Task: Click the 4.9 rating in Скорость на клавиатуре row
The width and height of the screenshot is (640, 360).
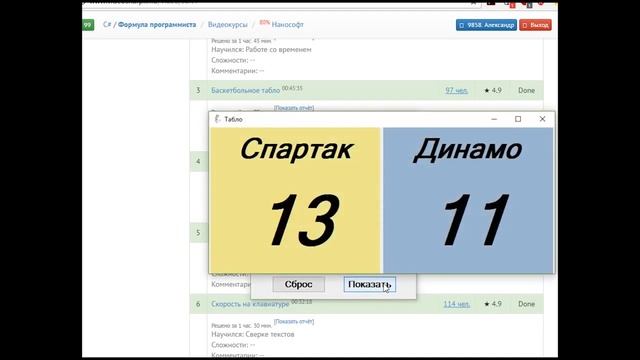Action: click(x=493, y=304)
